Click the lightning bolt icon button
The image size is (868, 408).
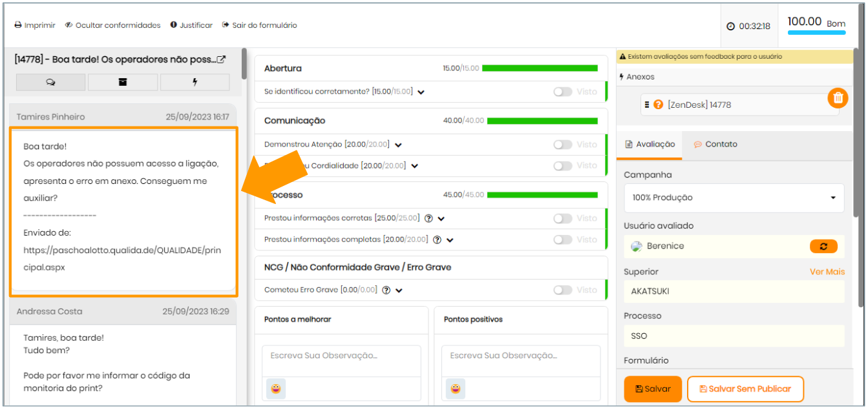coord(195,82)
